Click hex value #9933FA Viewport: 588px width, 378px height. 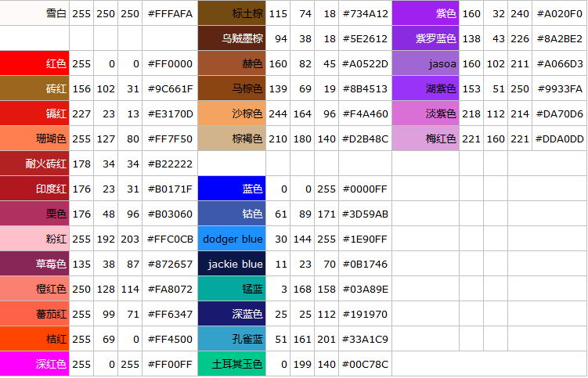pyautogui.click(x=560, y=89)
